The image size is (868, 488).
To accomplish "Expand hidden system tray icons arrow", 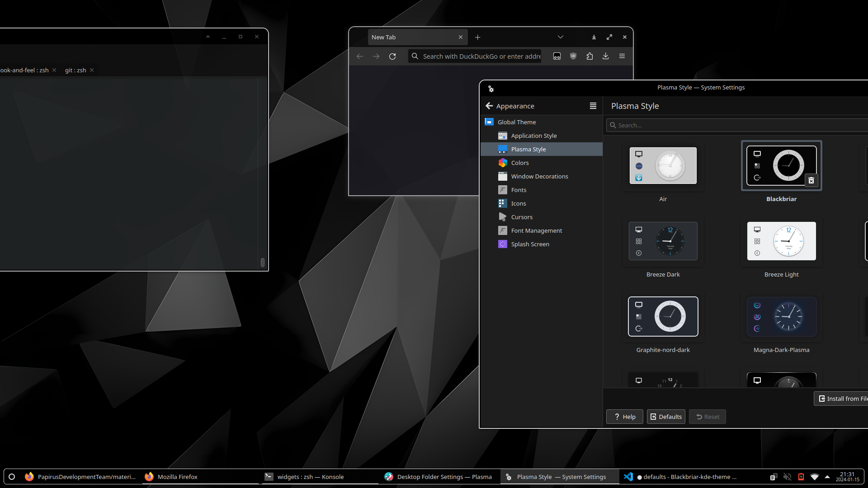I will click(x=827, y=477).
